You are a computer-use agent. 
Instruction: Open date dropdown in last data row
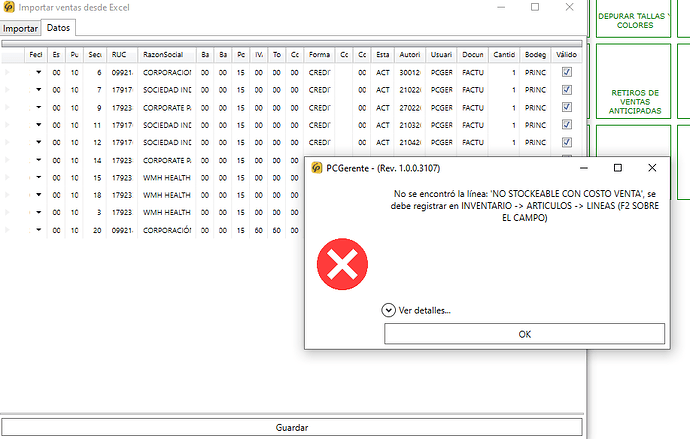click(39, 230)
